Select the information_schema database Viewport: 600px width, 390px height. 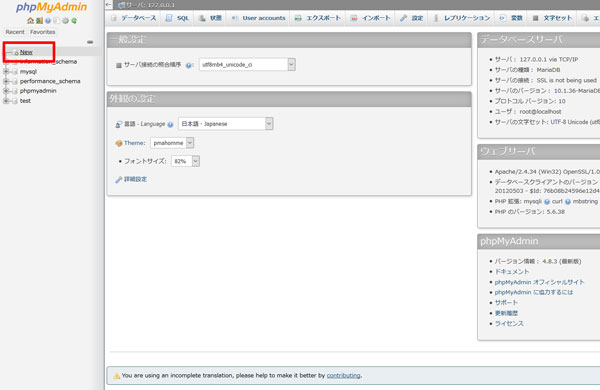coord(48,62)
